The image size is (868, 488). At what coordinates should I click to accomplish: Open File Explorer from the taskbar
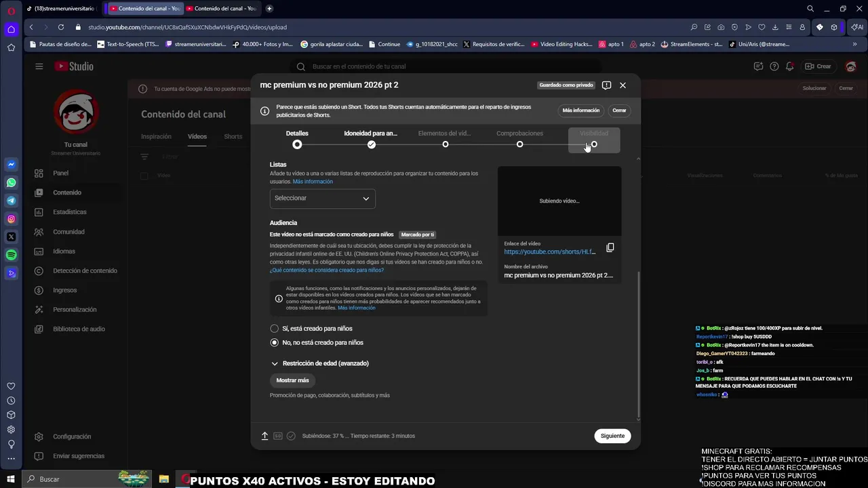[164, 479]
